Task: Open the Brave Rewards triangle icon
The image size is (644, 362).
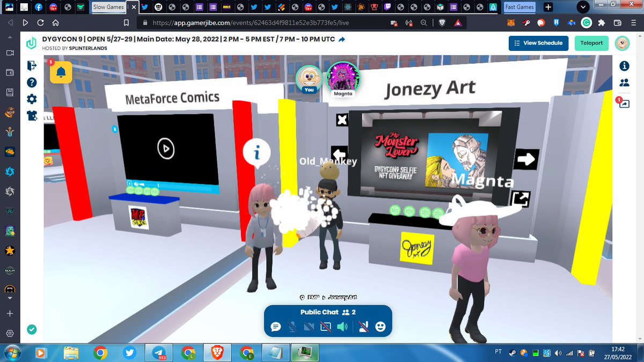Action: (x=457, y=23)
